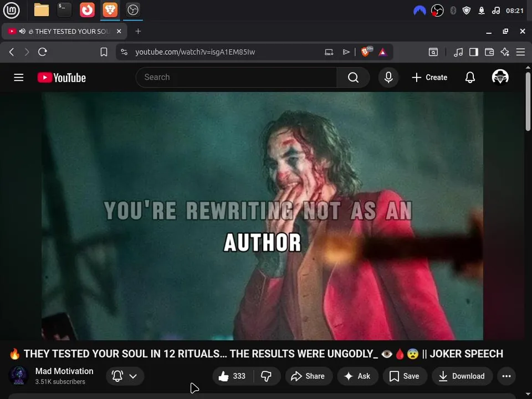Save video to a playlist
The width and height of the screenshot is (532, 399).
click(405, 376)
